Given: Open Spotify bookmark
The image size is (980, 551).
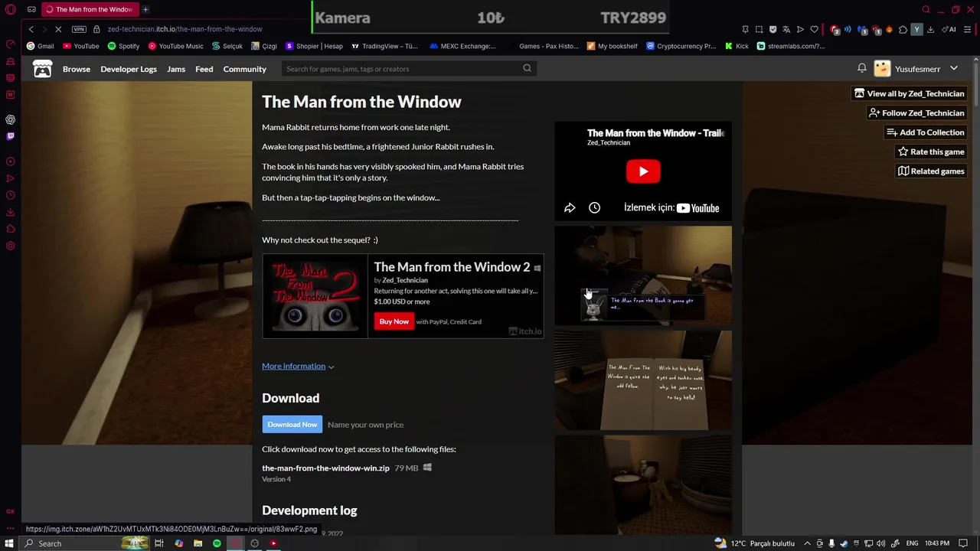Looking at the screenshot, I should 123,46.
